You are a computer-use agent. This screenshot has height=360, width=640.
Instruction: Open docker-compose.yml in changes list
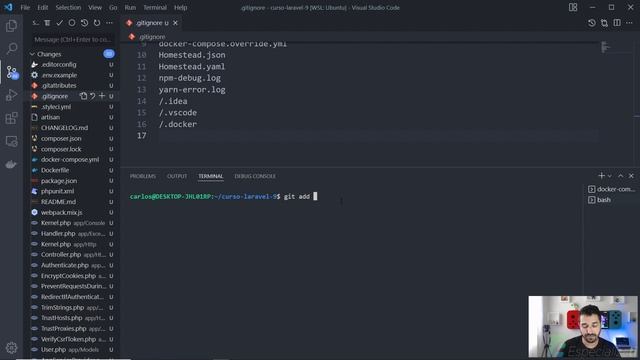[70, 160]
